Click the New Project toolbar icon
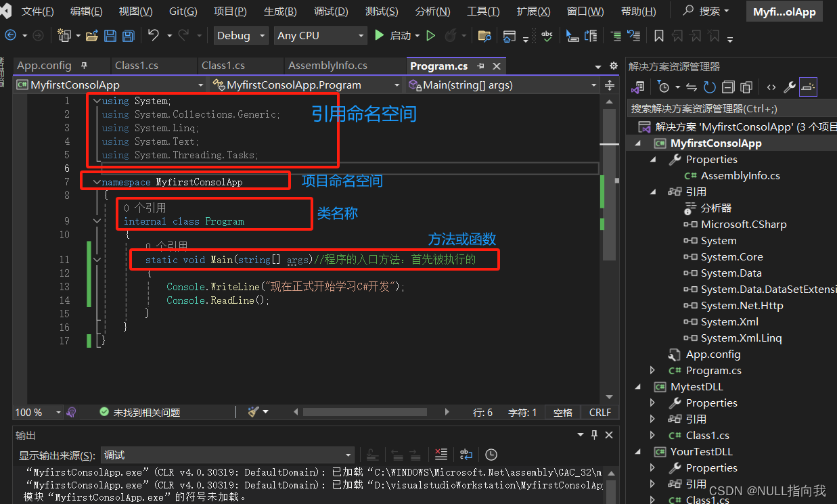Viewport: 837px width, 504px height. click(65, 35)
